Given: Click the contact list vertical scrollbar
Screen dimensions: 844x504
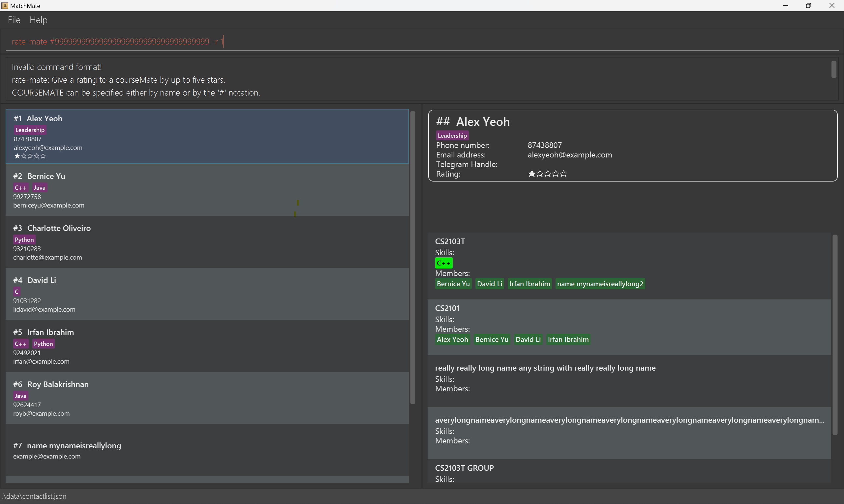Looking at the screenshot, I should 413,258.
